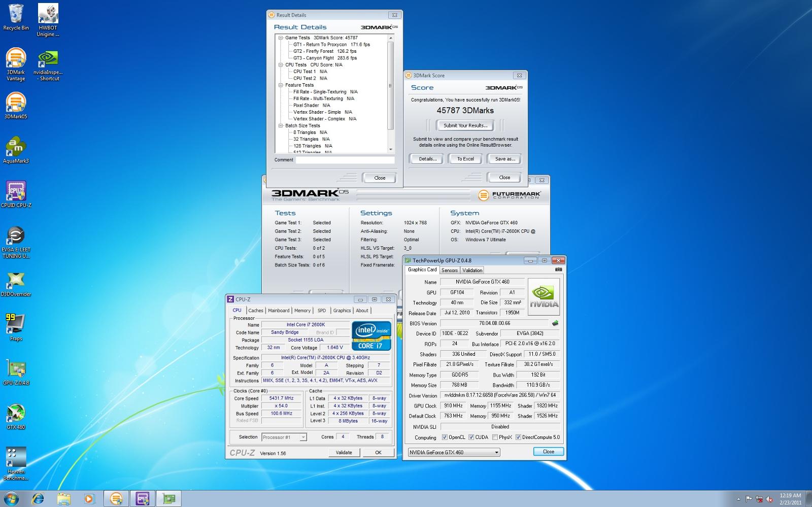This screenshot has width=812, height=507.
Task: Open Fraps desktop icon
Action: [x=16, y=327]
